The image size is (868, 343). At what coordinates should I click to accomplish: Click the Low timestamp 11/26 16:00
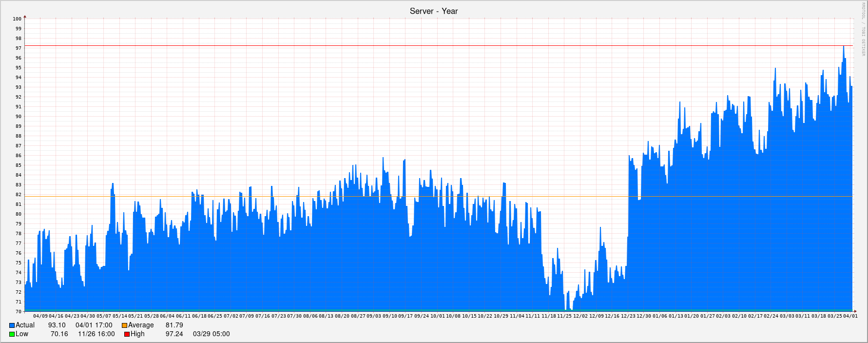96,334
